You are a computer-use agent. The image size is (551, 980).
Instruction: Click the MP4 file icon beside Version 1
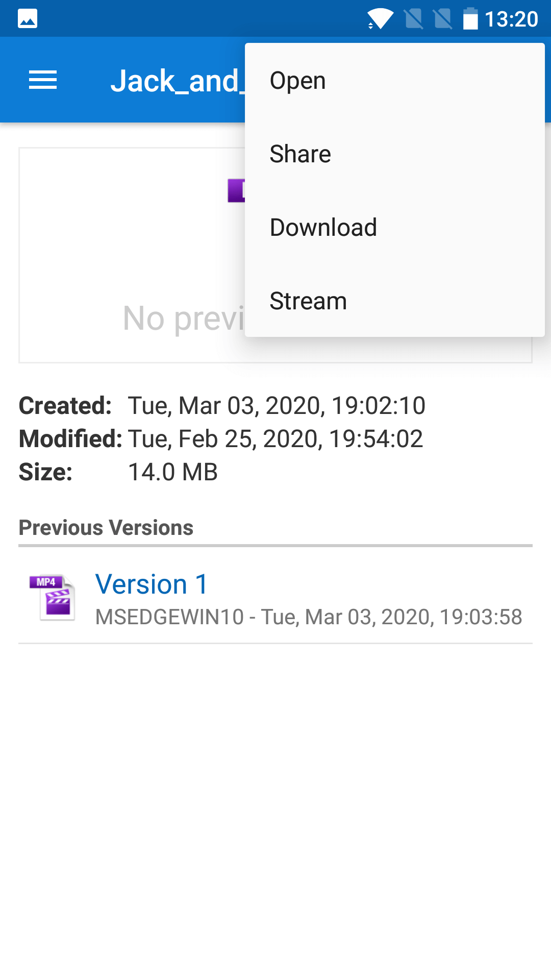click(53, 597)
